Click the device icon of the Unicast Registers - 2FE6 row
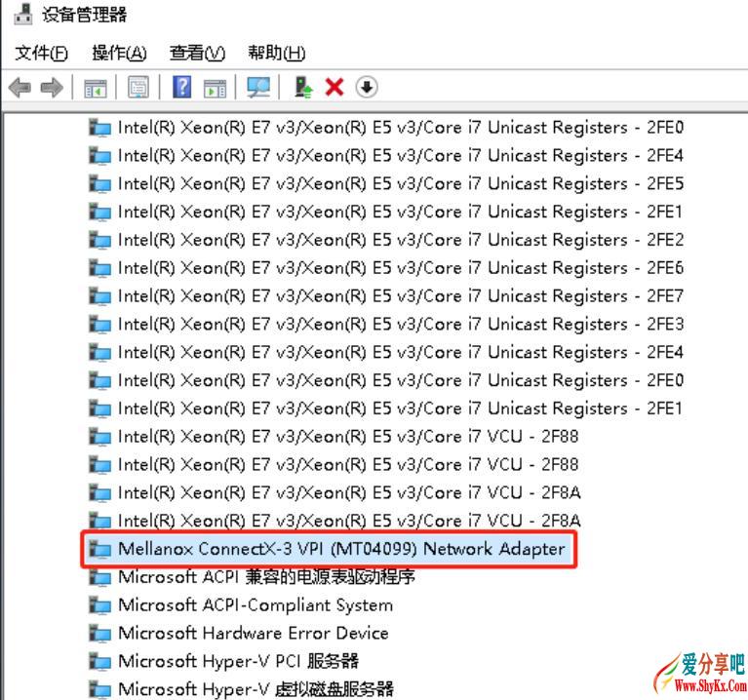Screen dimensions: 748x700 (x=100, y=268)
